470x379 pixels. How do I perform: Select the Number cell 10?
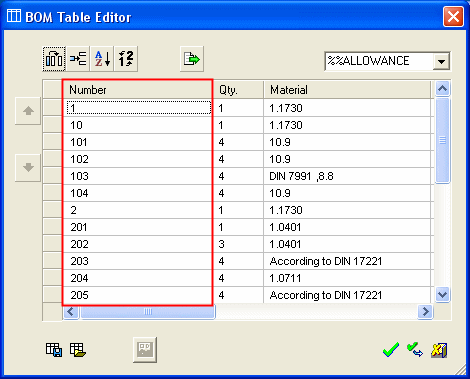click(x=137, y=125)
